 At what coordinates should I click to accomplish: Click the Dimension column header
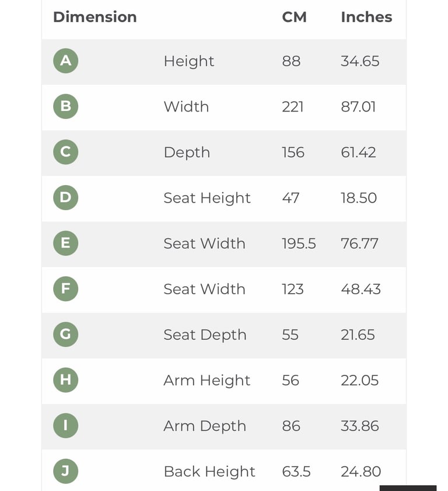click(x=95, y=17)
